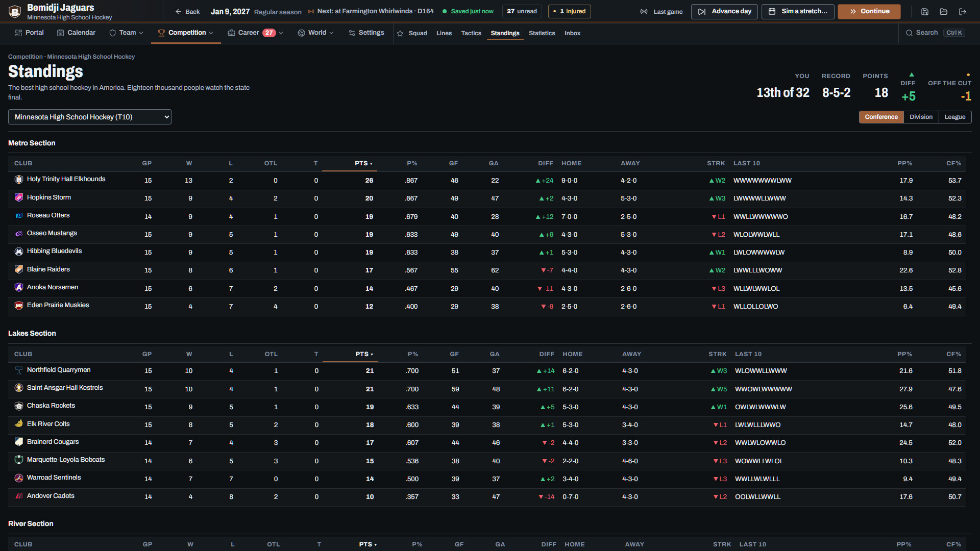
Task: Click the exit game icon
Action: (x=962, y=11)
